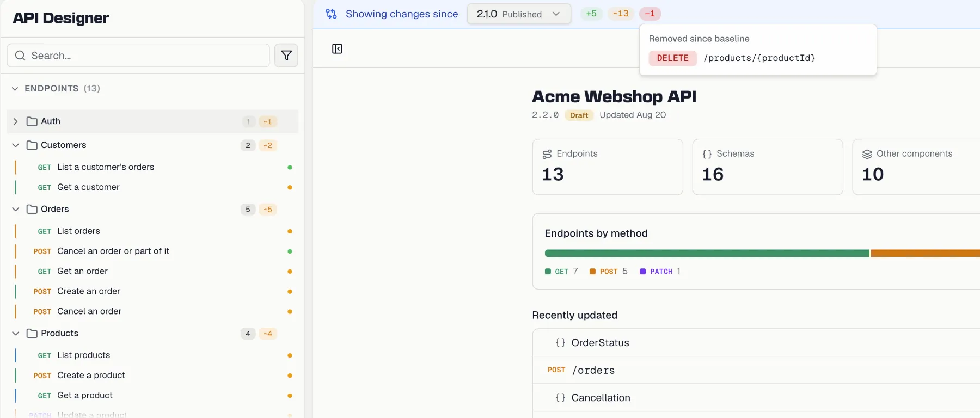This screenshot has width=980, height=418.
Task: Click the Products ~4 modified badge
Action: 267,334
